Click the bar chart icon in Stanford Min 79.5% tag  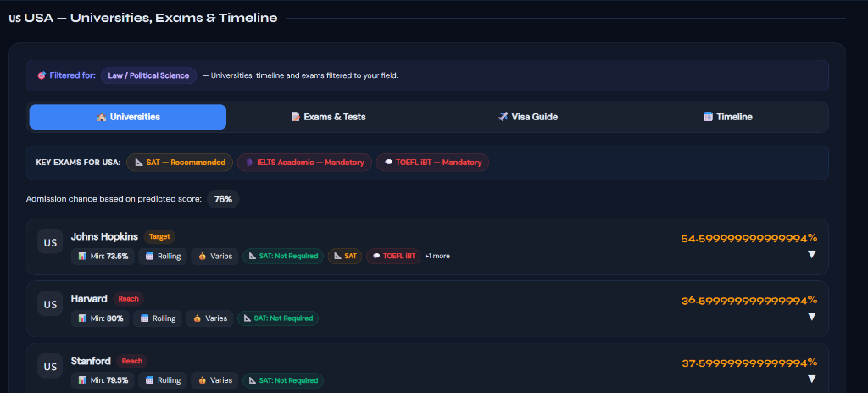(82, 380)
